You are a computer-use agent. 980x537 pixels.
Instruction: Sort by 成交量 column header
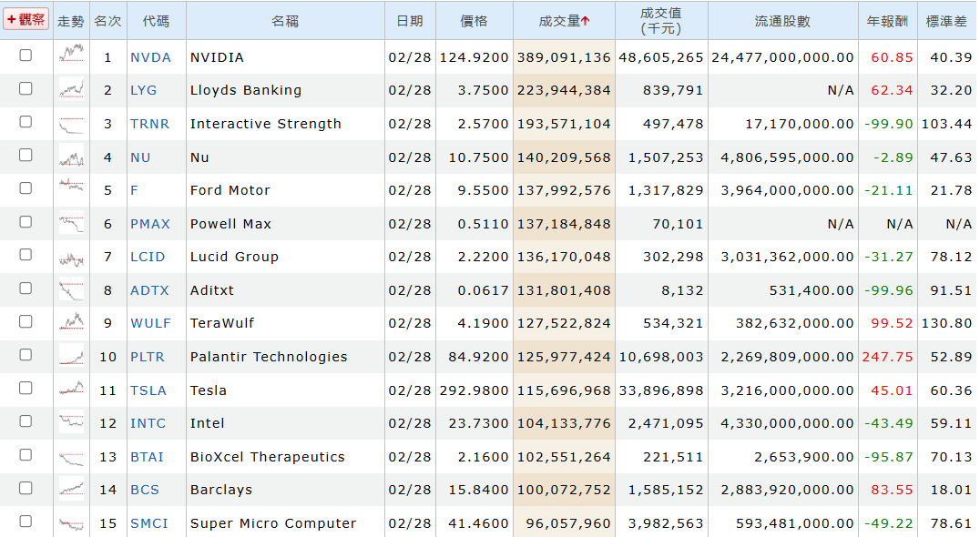pyautogui.click(x=564, y=21)
